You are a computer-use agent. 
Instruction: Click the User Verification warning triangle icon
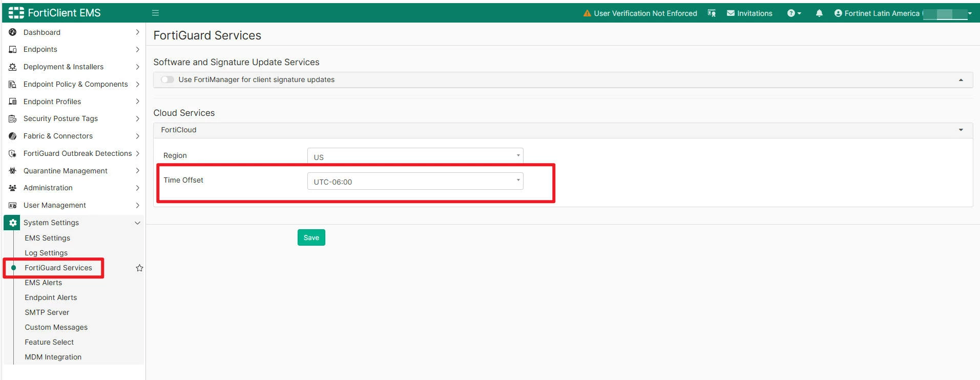pos(587,13)
